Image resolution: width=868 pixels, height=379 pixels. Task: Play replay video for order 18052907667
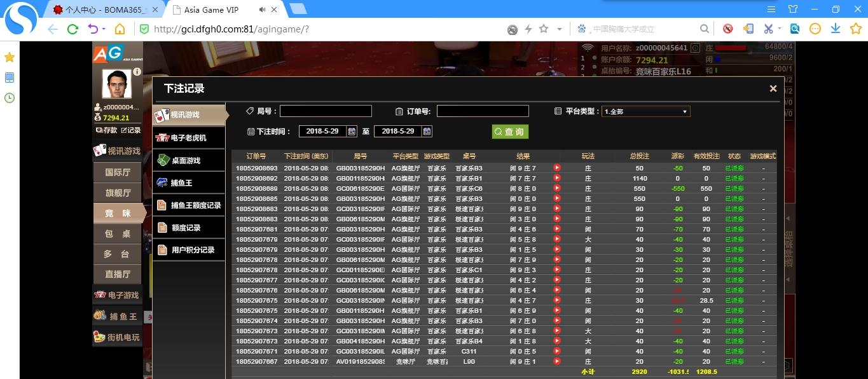(557, 361)
